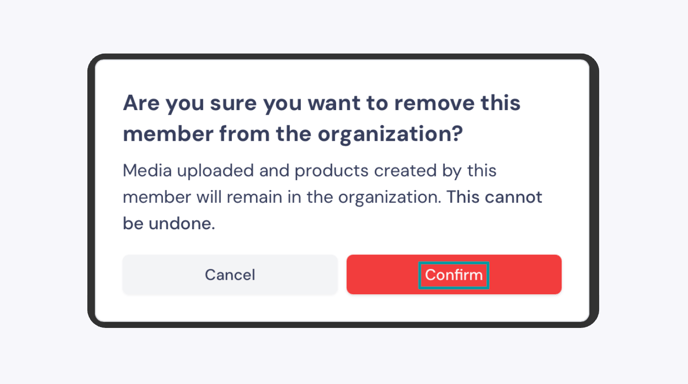Viewport: 688px width, 384px height.
Task: Click the 'member will remain in the organization' text
Action: (282, 197)
